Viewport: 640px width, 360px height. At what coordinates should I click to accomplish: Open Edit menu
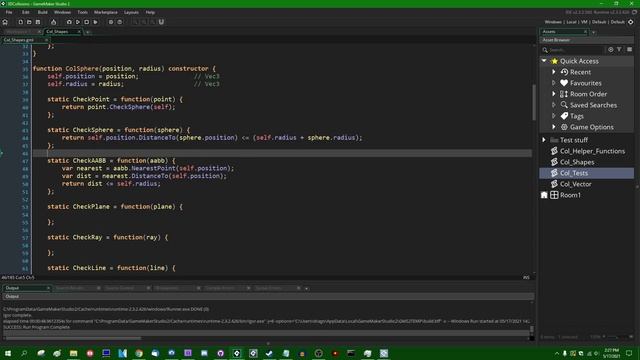click(26, 12)
